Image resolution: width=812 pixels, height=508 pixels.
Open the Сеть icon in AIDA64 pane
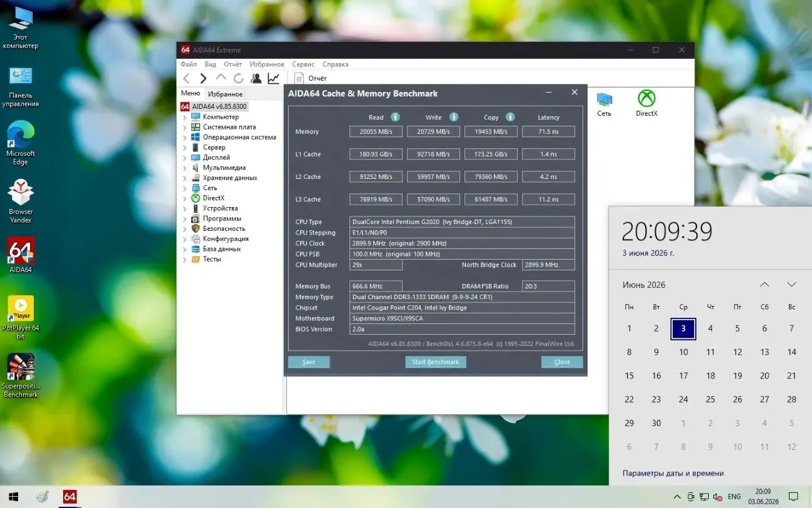pyautogui.click(x=604, y=104)
